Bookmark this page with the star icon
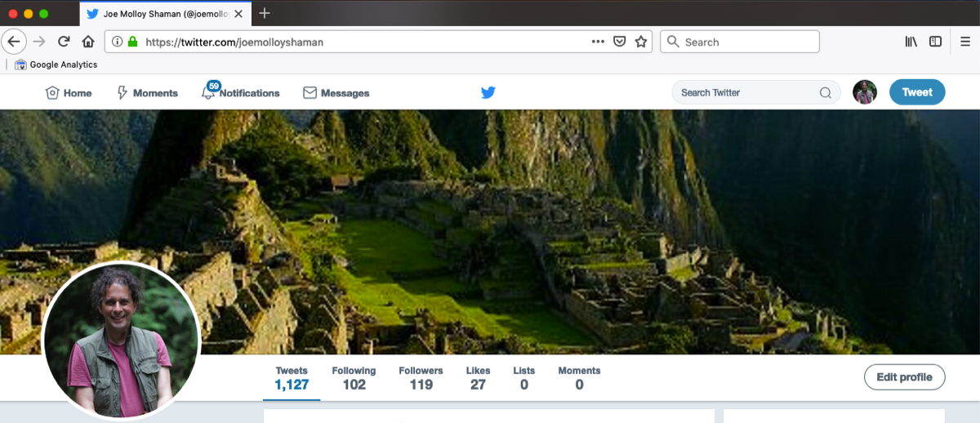 (x=641, y=42)
